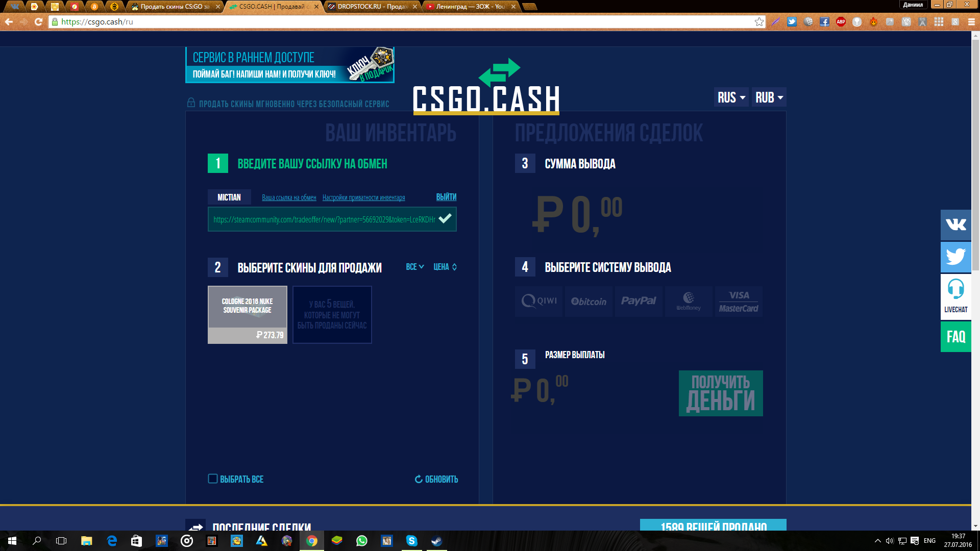This screenshot has height=551, width=980.
Task: Switch to the pinned VK tab
Action: click(15, 7)
